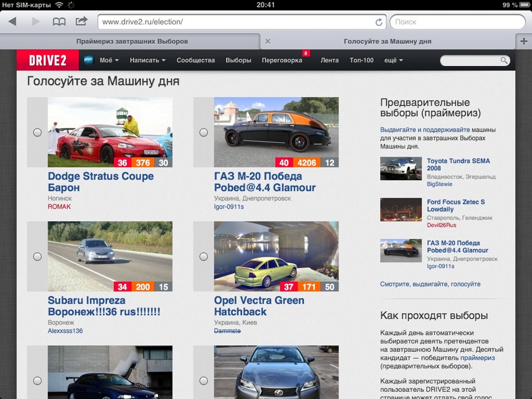Close the current tab with X
532x399 pixels.
(x=268, y=42)
